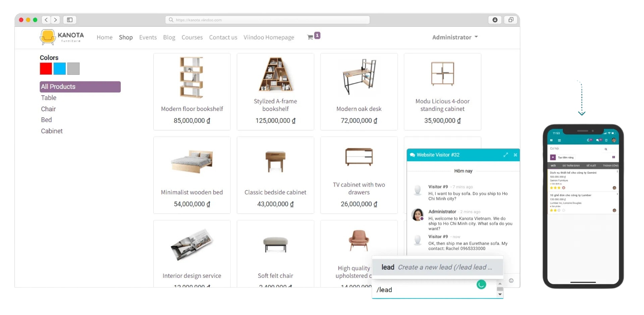Open the shopping cart icon

(310, 37)
